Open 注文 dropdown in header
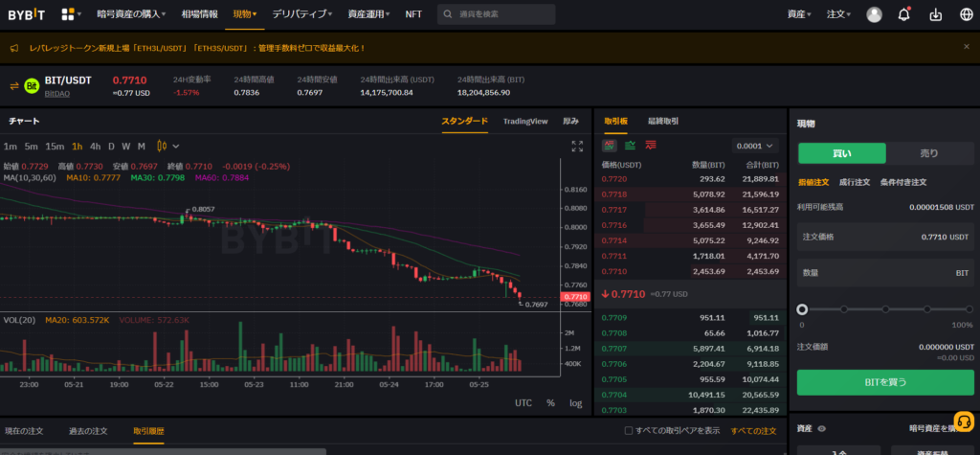This screenshot has width=980, height=455. click(x=838, y=14)
